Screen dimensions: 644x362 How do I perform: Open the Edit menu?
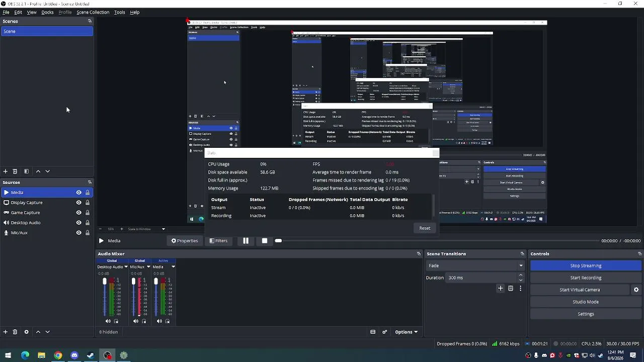18,12
